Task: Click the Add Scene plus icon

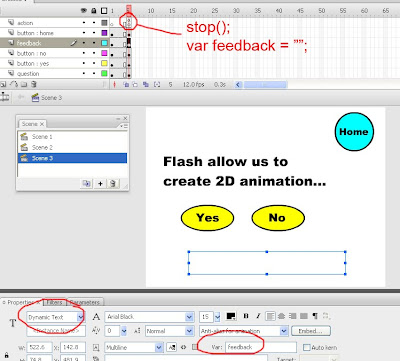Action: [x=100, y=183]
